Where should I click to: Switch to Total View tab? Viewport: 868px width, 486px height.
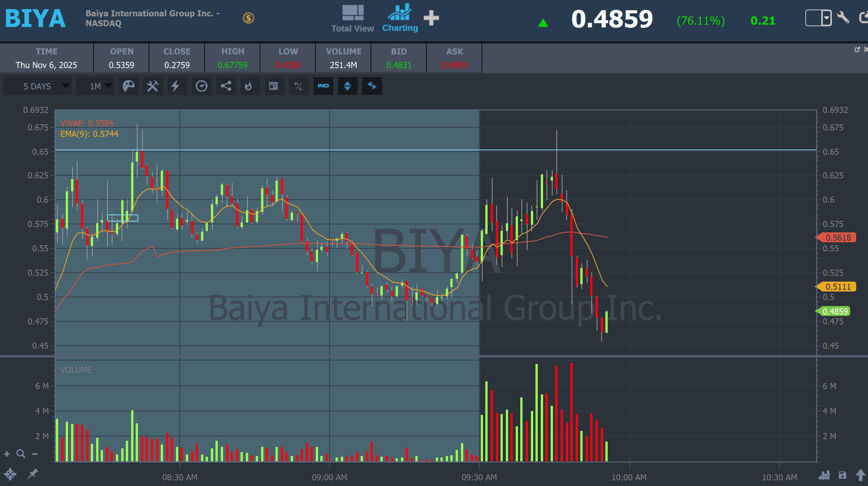click(x=352, y=18)
